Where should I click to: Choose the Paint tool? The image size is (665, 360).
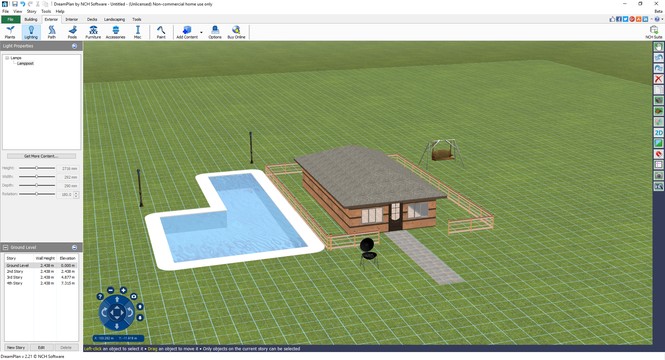161,32
